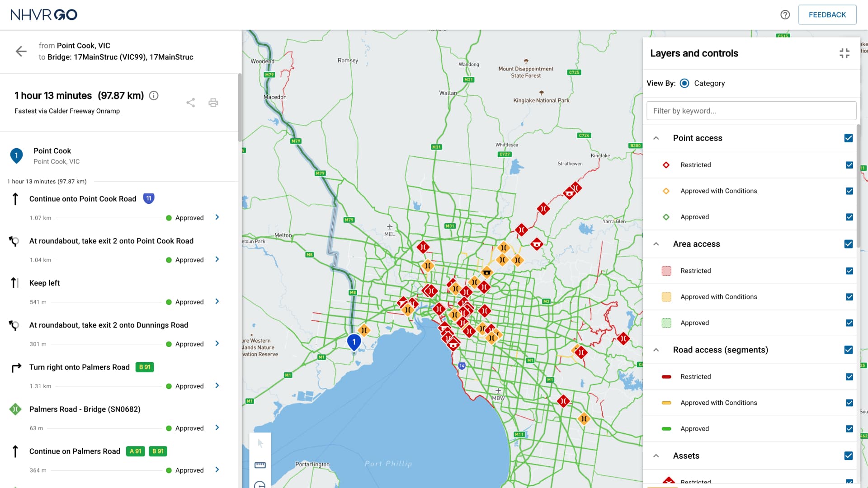Collapse the Point access section

click(x=656, y=138)
